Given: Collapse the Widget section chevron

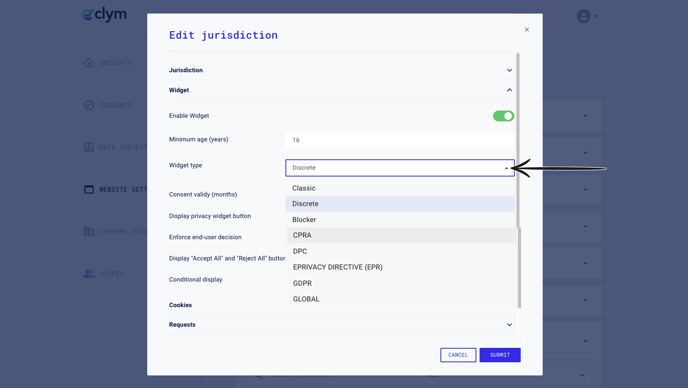Looking at the screenshot, I should (x=509, y=90).
